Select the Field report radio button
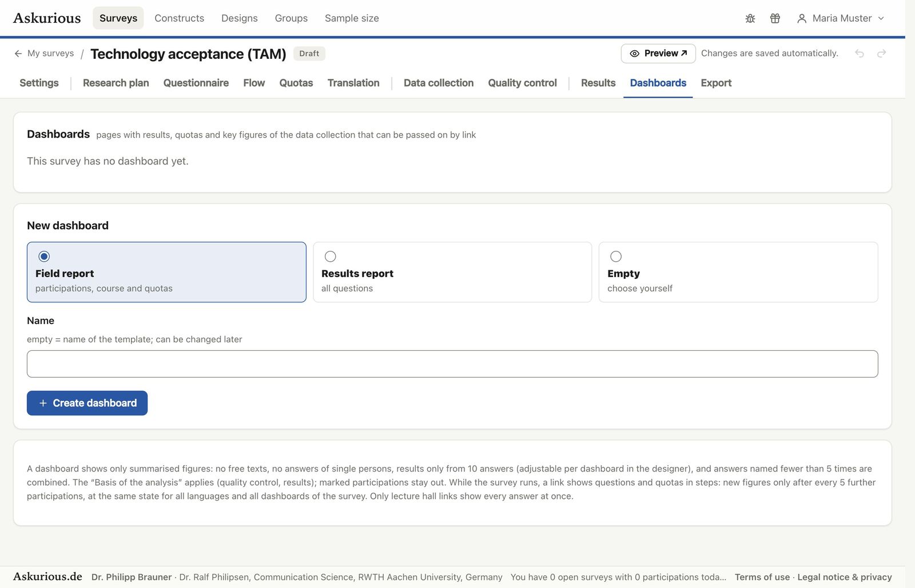This screenshot has height=588, width=915. [44, 256]
